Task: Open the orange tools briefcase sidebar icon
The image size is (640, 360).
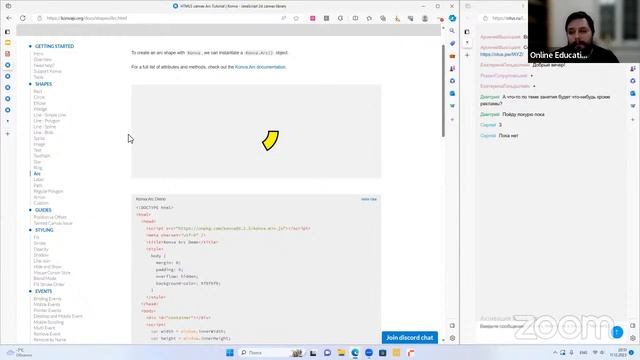Action: pyautogui.click(x=452, y=56)
